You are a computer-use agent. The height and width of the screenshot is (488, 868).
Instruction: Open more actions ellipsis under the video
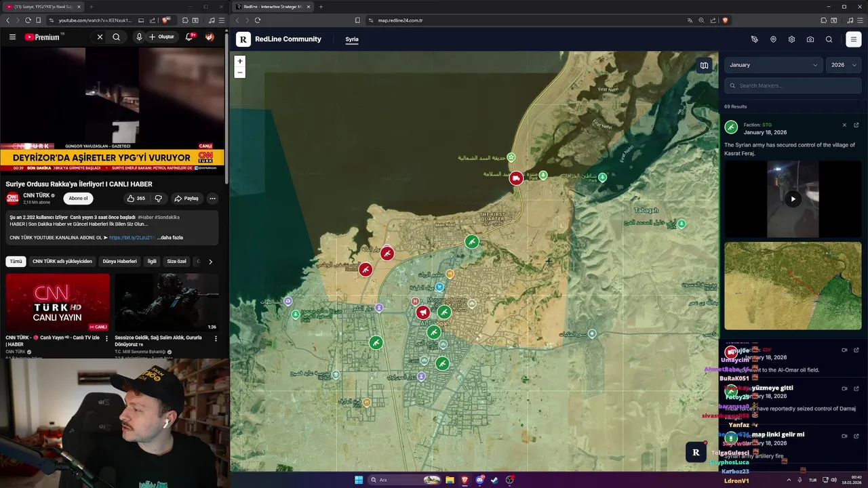[212, 199]
